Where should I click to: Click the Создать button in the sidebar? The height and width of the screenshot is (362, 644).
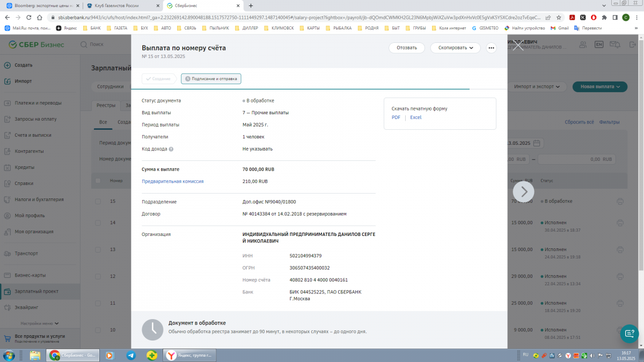[x=19, y=65]
